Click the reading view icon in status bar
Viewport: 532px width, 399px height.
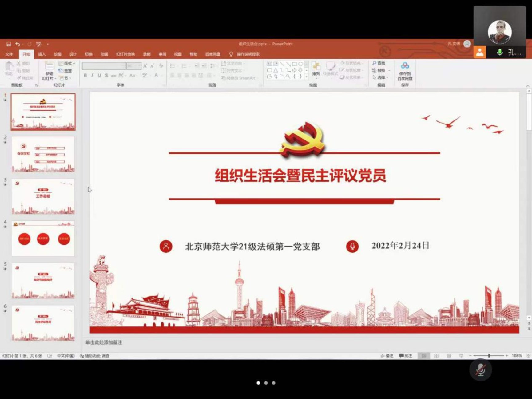click(x=449, y=356)
